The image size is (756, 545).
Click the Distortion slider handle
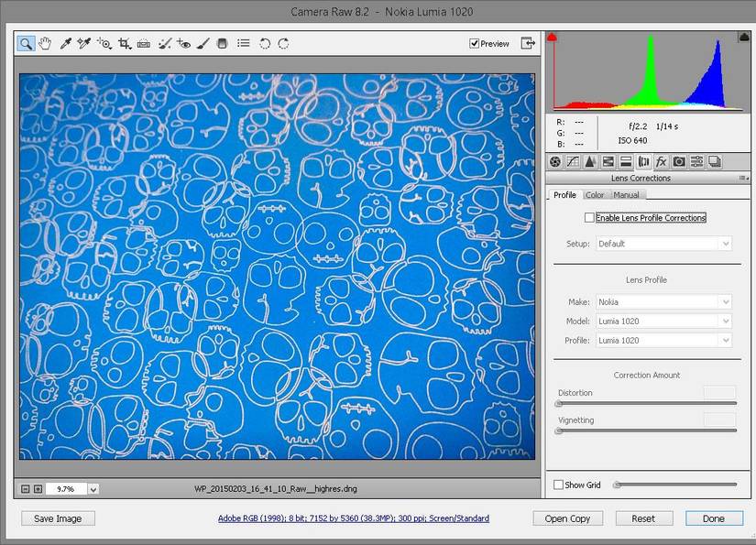point(558,404)
